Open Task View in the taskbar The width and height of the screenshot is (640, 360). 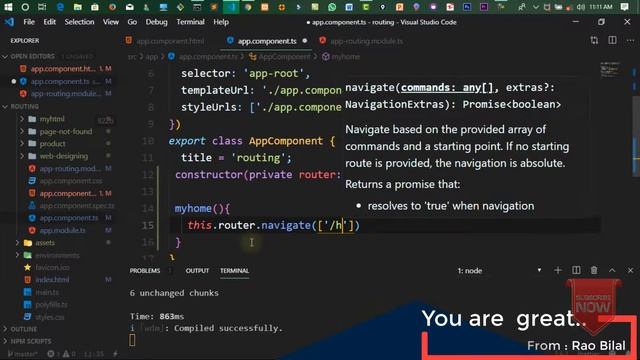click(42, 7)
